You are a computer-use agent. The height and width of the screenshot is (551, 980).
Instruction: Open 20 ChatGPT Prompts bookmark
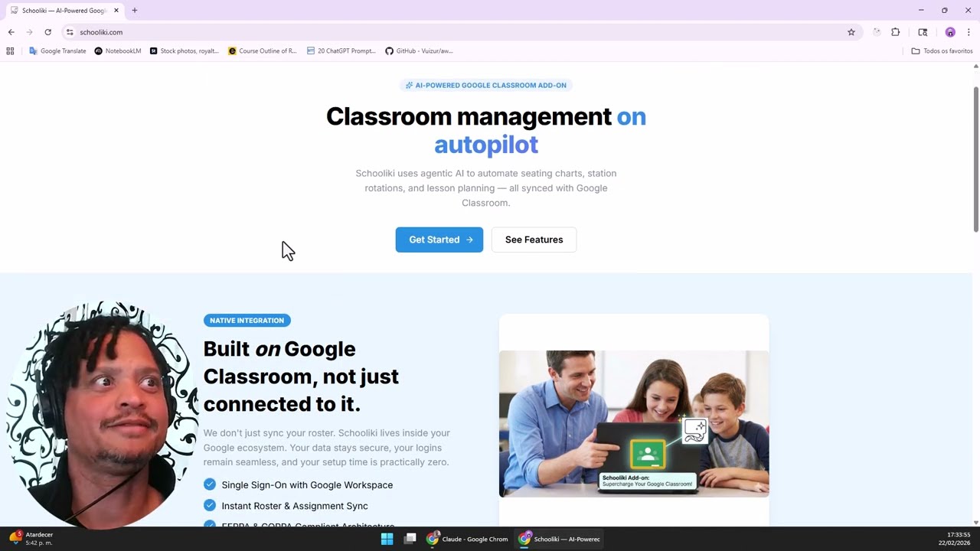pyautogui.click(x=341, y=51)
